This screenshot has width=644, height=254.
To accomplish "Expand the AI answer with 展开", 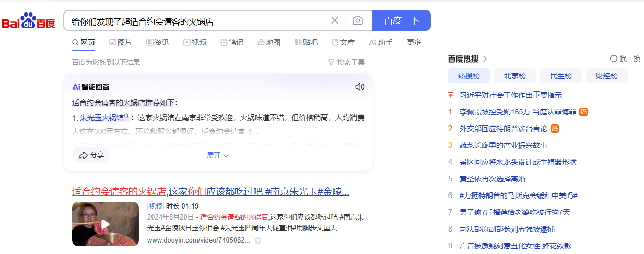I will tap(218, 155).
